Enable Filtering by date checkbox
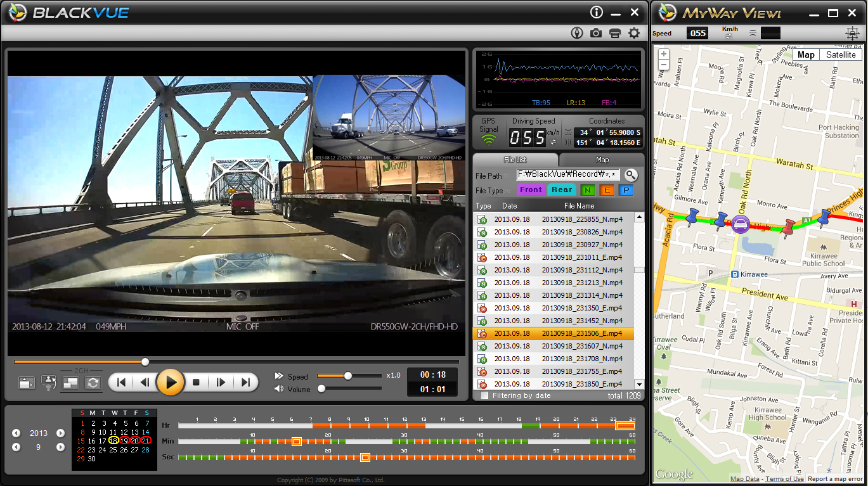This screenshot has width=868, height=486. pos(484,395)
